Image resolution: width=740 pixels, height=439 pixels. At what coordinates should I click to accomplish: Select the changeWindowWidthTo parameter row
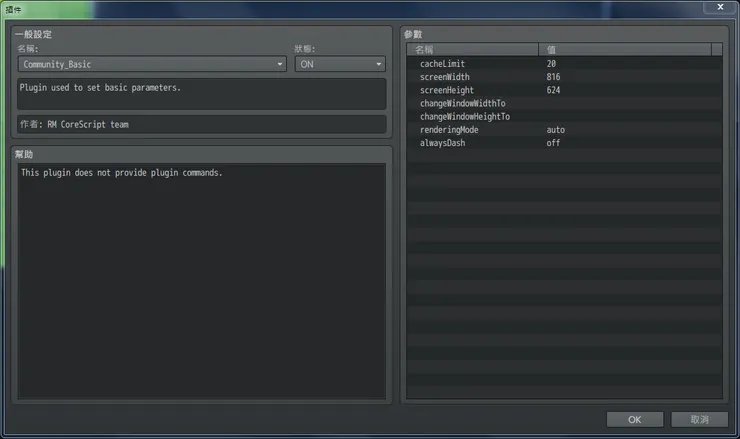564,103
